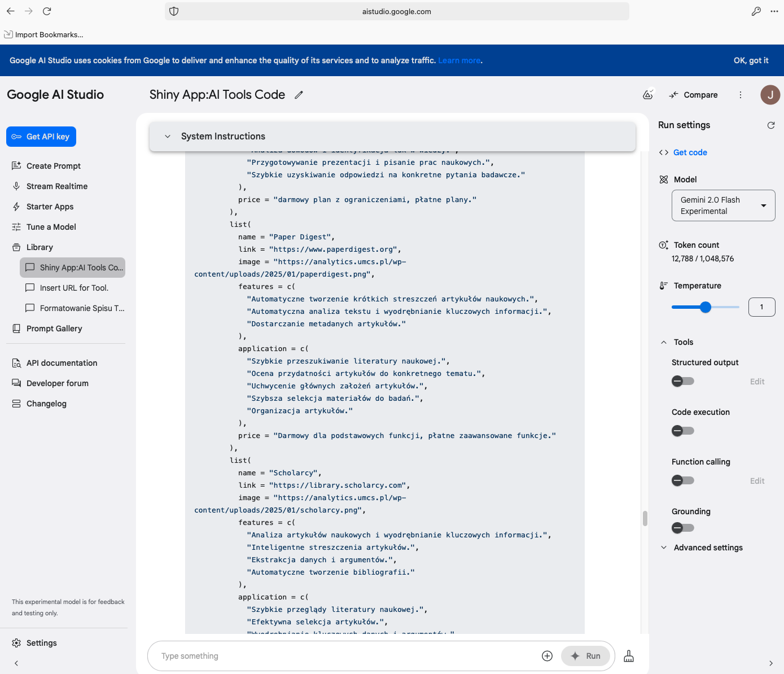Edit prompt title with pencil icon
This screenshot has width=784, height=674.
tap(299, 95)
